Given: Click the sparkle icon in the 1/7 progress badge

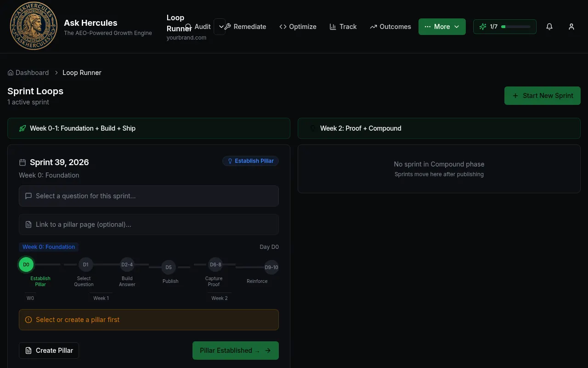Looking at the screenshot, I should (x=483, y=27).
